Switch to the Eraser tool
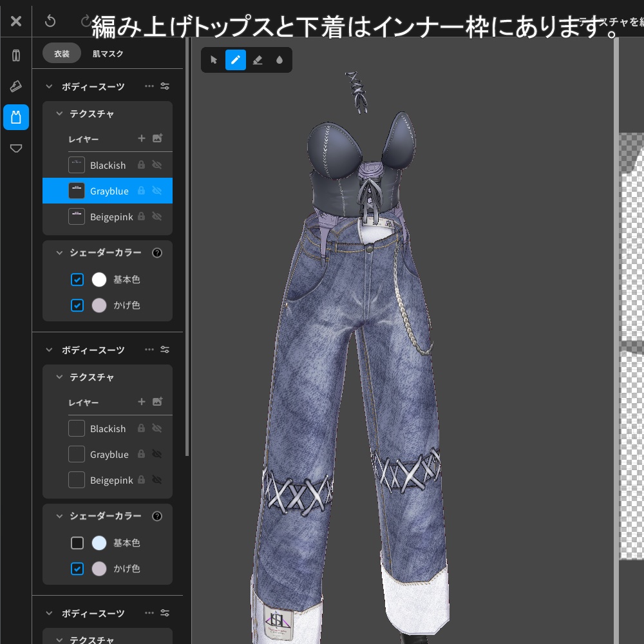This screenshot has height=644, width=644. coord(256,60)
